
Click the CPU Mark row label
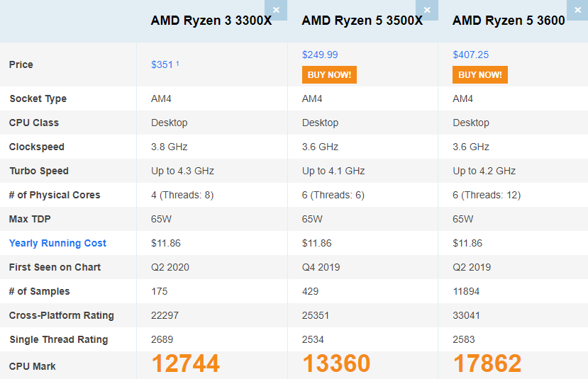coord(32,366)
